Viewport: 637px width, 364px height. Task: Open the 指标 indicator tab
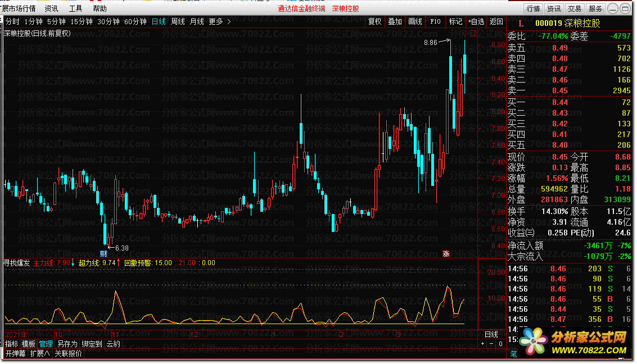[12, 344]
